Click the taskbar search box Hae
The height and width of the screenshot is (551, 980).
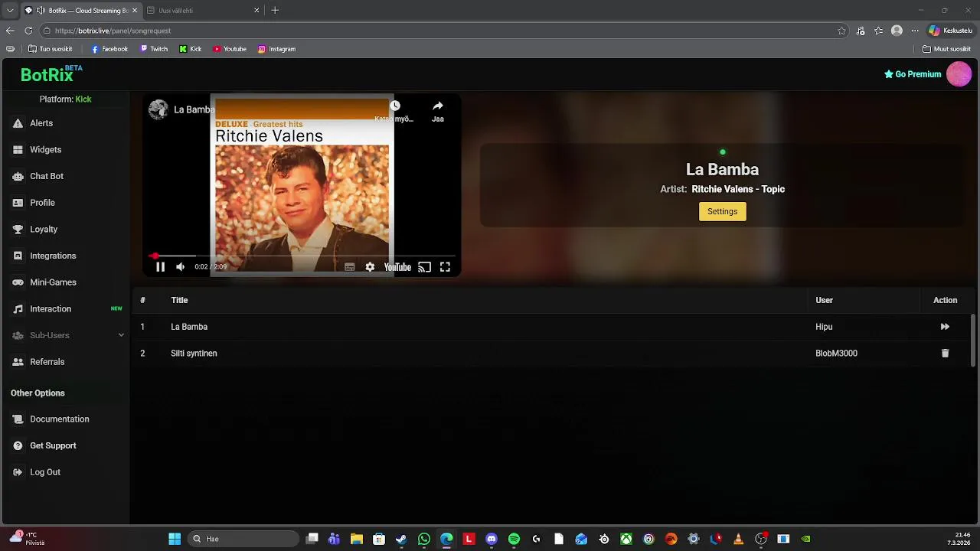[x=243, y=540]
